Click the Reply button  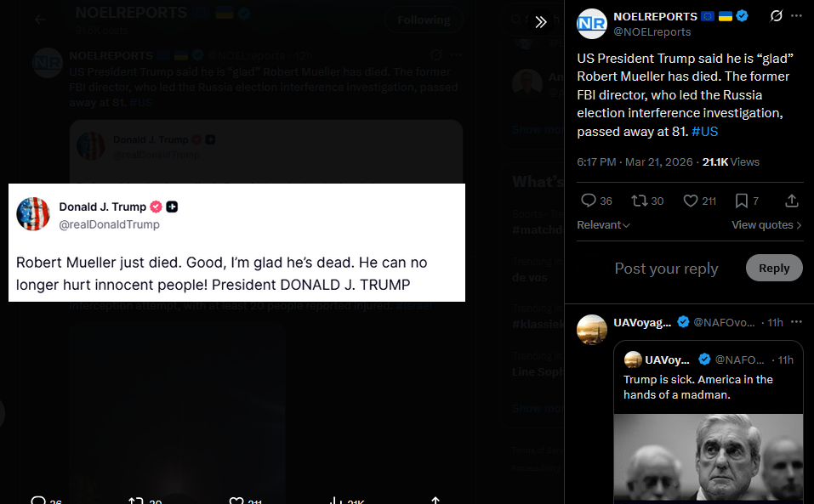(774, 268)
